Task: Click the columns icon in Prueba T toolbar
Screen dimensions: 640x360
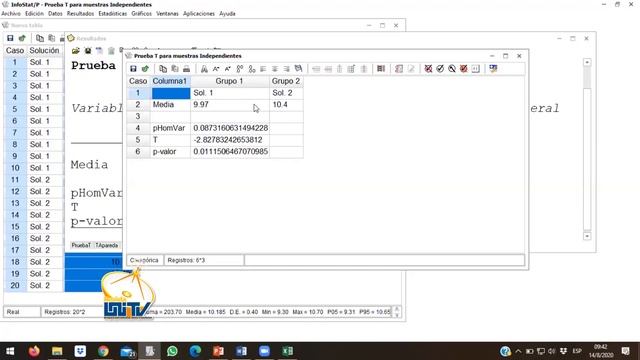Action: coord(381,69)
